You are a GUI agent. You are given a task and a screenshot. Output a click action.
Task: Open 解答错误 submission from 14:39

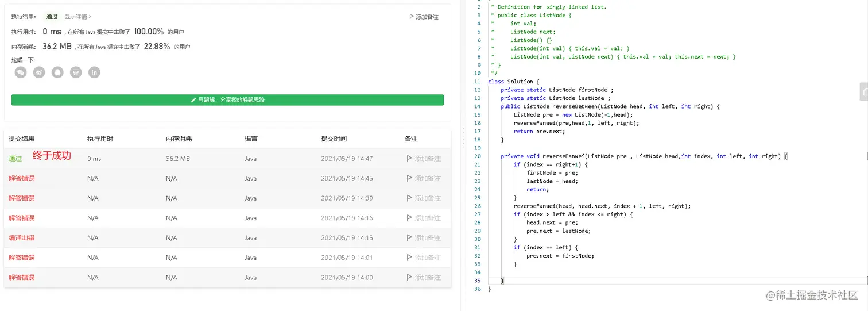click(21, 198)
